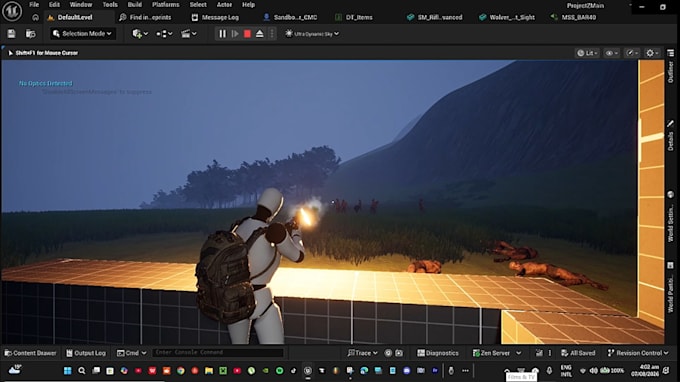Open the Actor menu

(x=224, y=5)
